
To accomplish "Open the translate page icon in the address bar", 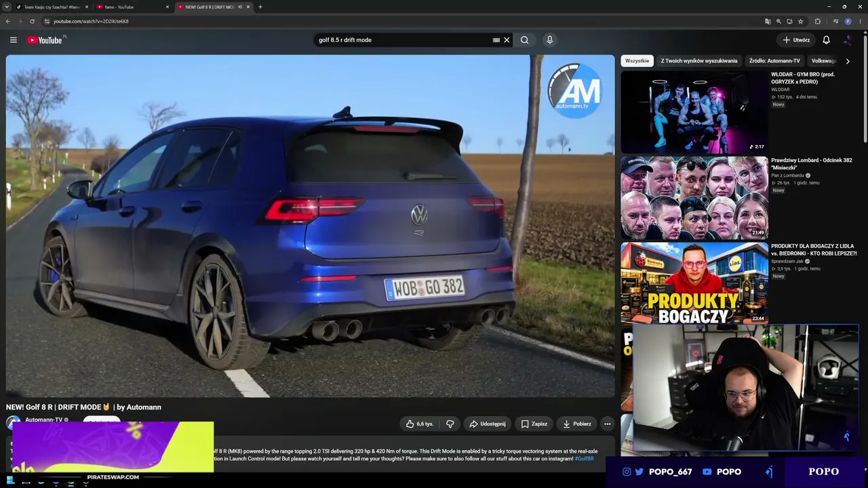I will 768,21.
